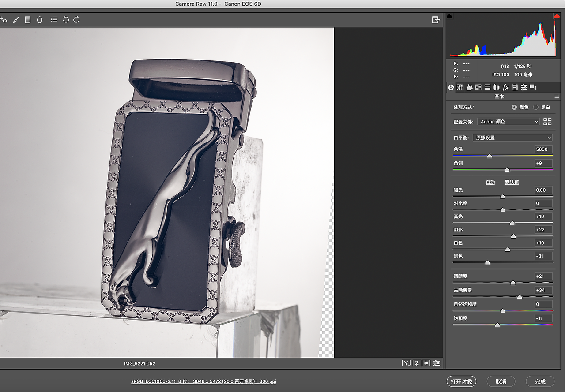Open the Split Toning panel tab
Screen dimensions: 565x392
point(488,87)
